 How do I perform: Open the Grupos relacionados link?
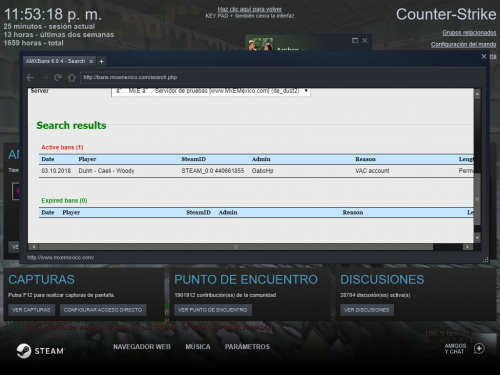click(469, 33)
